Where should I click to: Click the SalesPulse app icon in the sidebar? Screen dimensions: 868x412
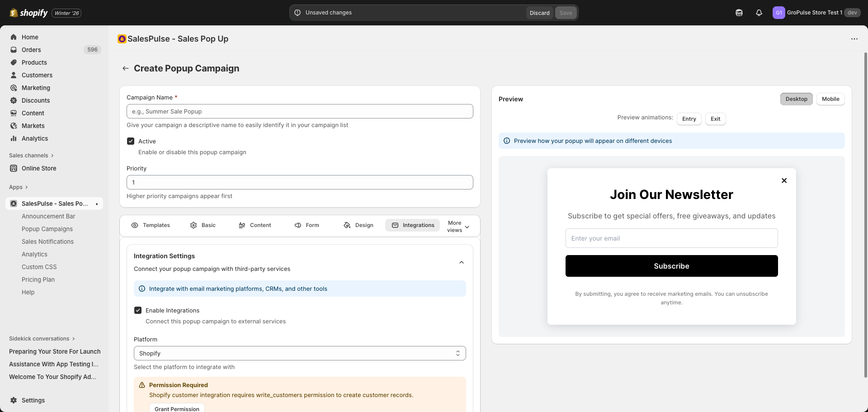click(x=14, y=204)
